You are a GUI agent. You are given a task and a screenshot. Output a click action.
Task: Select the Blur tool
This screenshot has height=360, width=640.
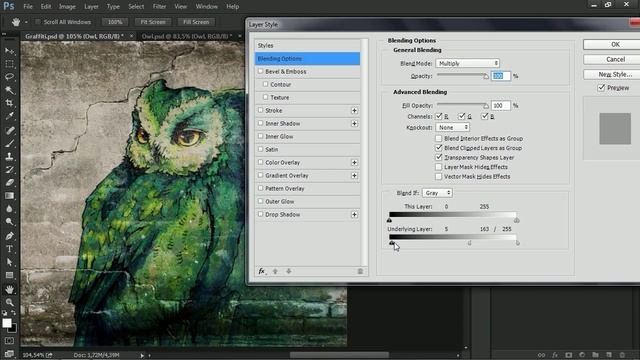click(x=9, y=209)
